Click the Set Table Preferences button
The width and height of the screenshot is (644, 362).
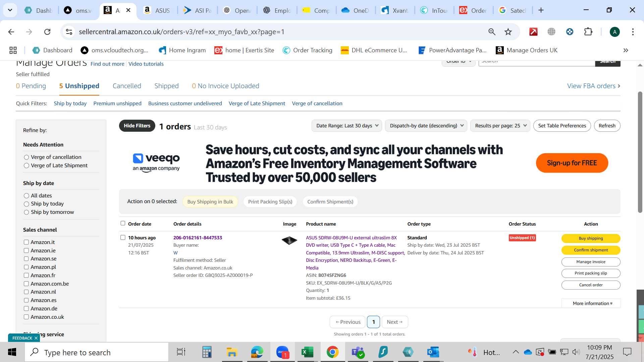coord(562,126)
